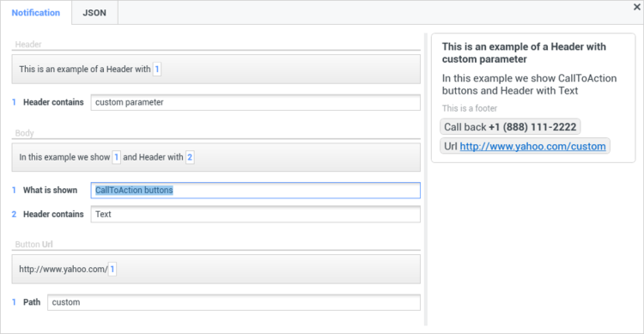
Task: Edit the Header contains 'custom parameter' field
Action: coord(256,102)
